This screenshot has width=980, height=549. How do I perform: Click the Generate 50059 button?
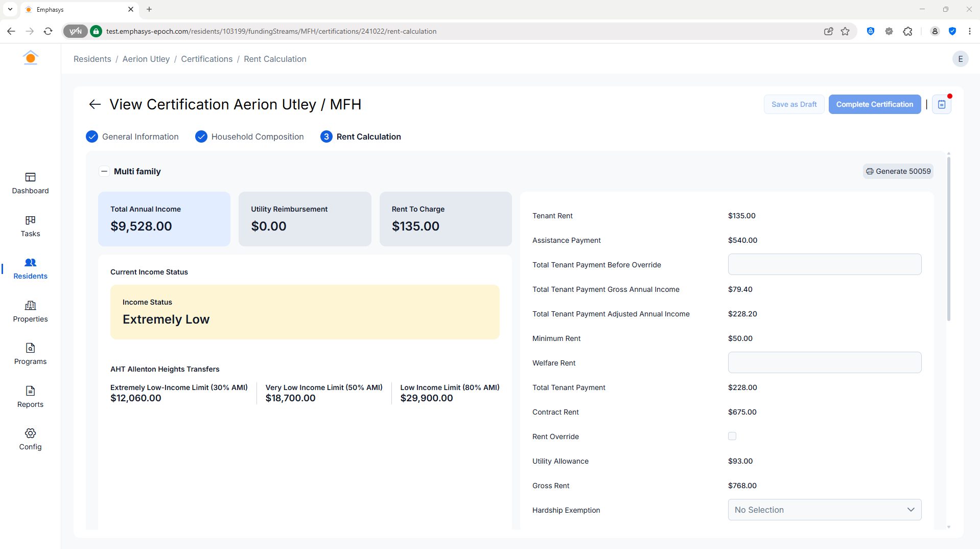pos(898,171)
